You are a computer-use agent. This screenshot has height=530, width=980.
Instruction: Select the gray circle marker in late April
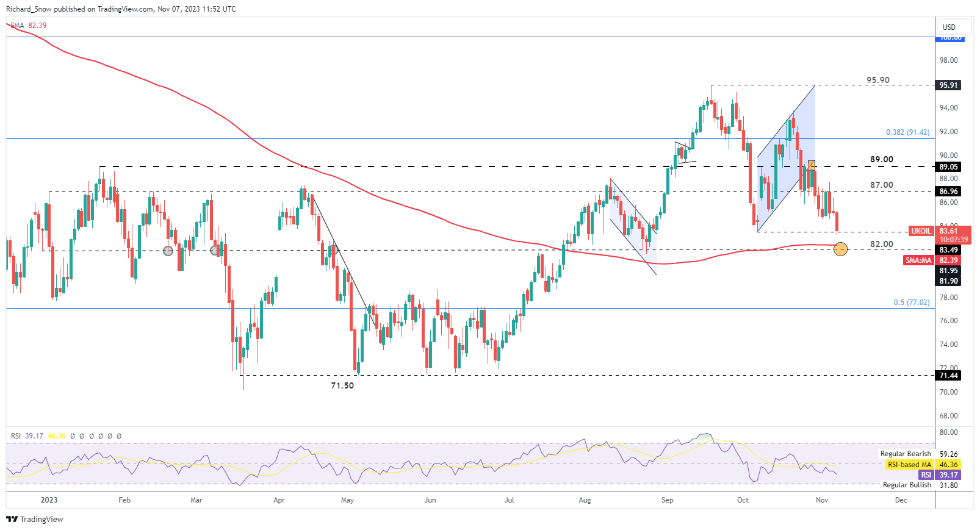pos(333,249)
